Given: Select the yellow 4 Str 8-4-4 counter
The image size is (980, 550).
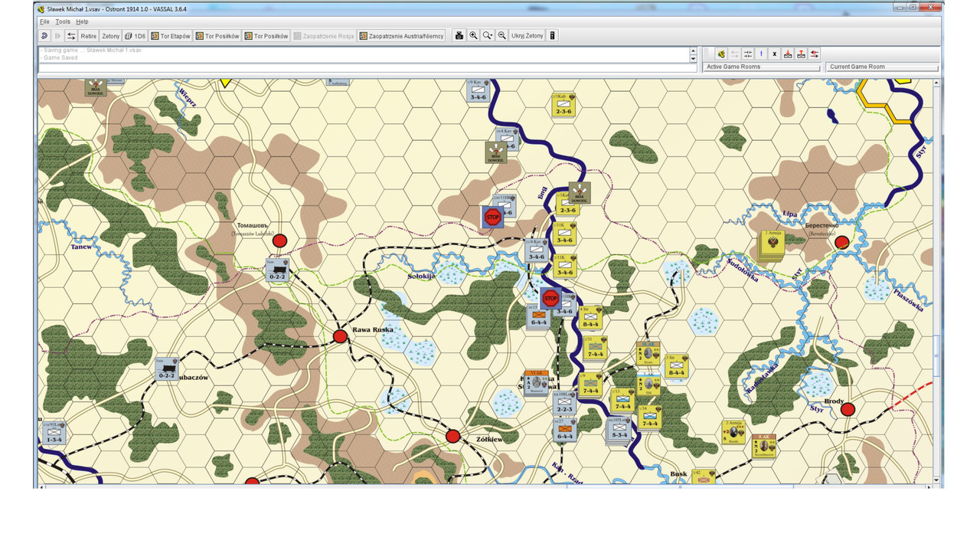Looking at the screenshot, I should [590, 318].
